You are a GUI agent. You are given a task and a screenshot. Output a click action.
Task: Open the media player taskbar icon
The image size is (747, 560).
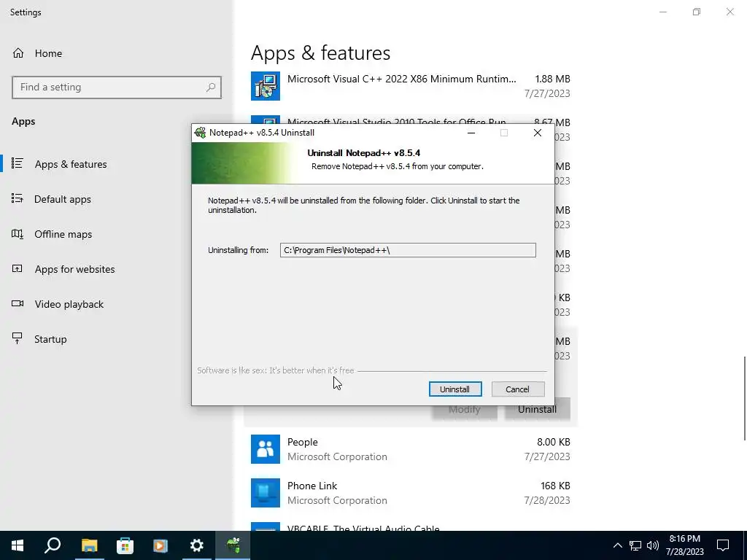(x=160, y=545)
